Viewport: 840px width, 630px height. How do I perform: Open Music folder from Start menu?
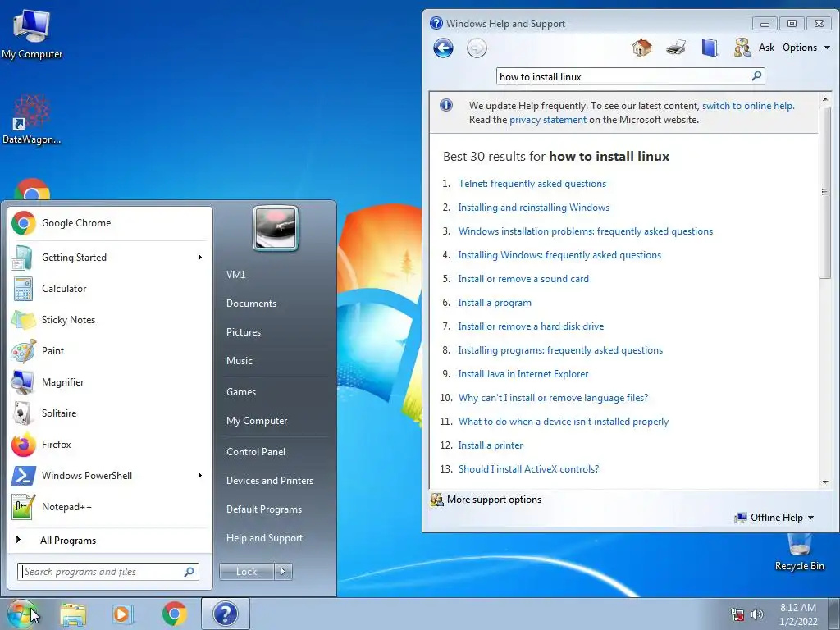coord(239,361)
